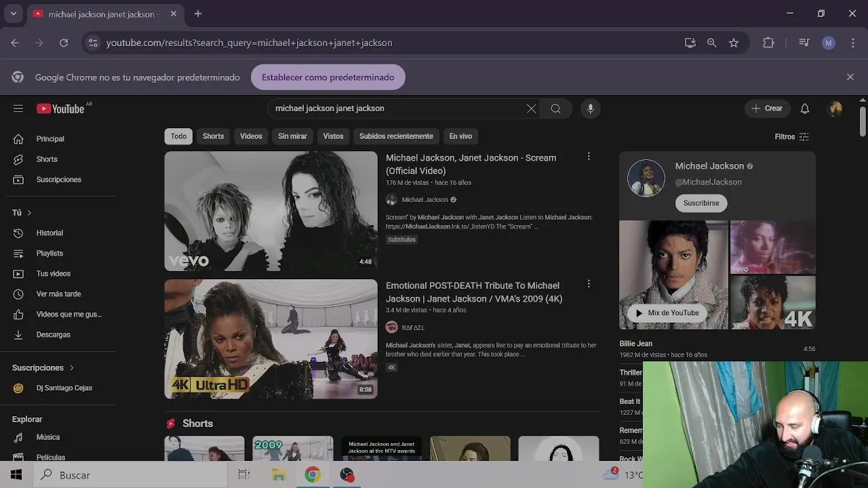Open the RAFAEL channel link
The image size is (868, 488).
tap(413, 327)
